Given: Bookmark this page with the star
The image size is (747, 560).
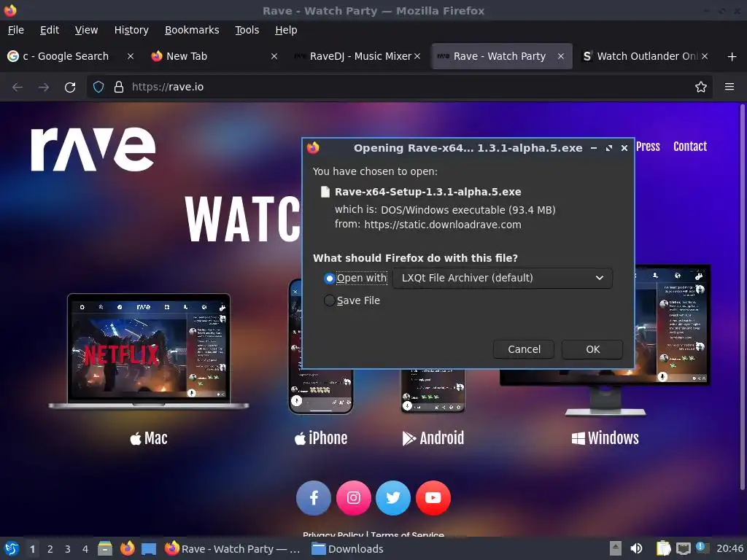Looking at the screenshot, I should (x=701, y=87).
